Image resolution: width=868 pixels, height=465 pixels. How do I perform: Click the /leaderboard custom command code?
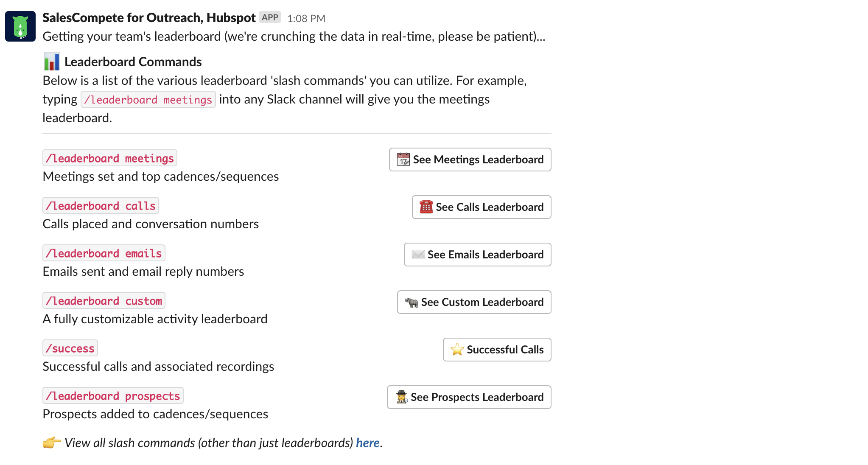[104, 300]
